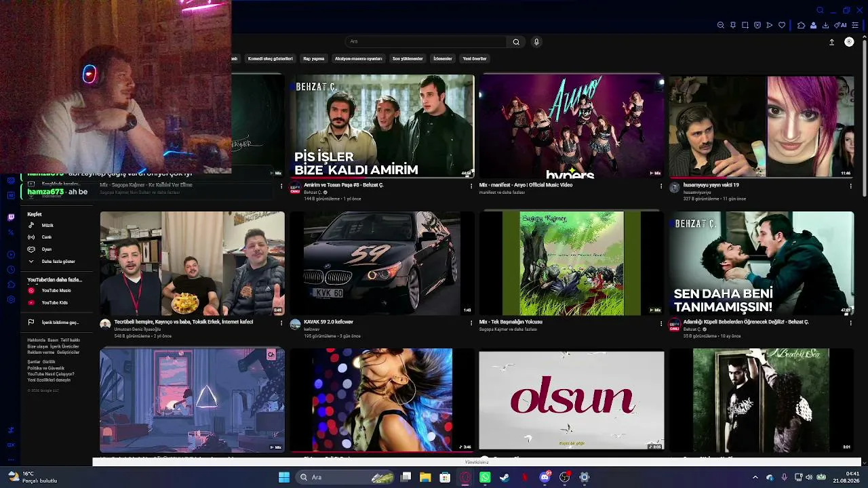
Task: Open Twitch in the browser sidebar
Action: [11, 217]
